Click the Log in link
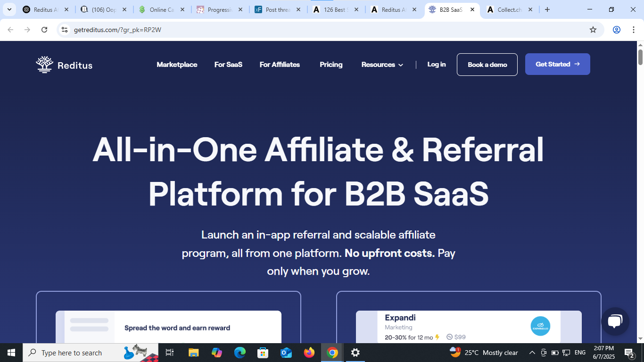The width and height of the screenshot is (644, 362). pyautogui.click(x=437, y=64)
